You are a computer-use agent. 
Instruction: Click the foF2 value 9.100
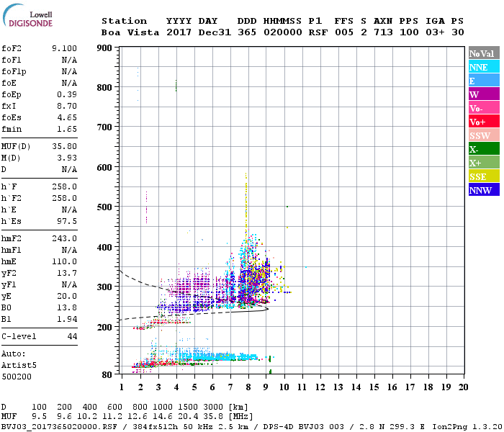click(x=64, y=48)
